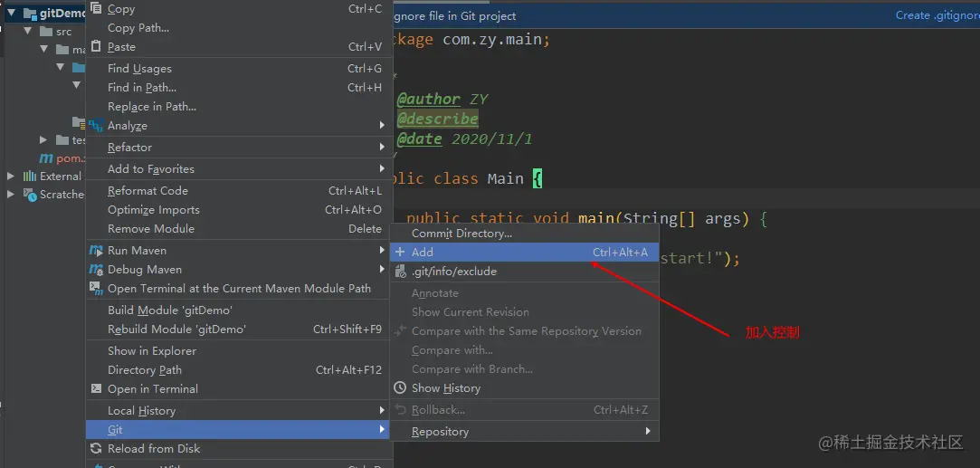Image resolution: width=980 pixels, height=468 pixels.
Task: Open the Run Maven submenu arrow
Action: 382,251
